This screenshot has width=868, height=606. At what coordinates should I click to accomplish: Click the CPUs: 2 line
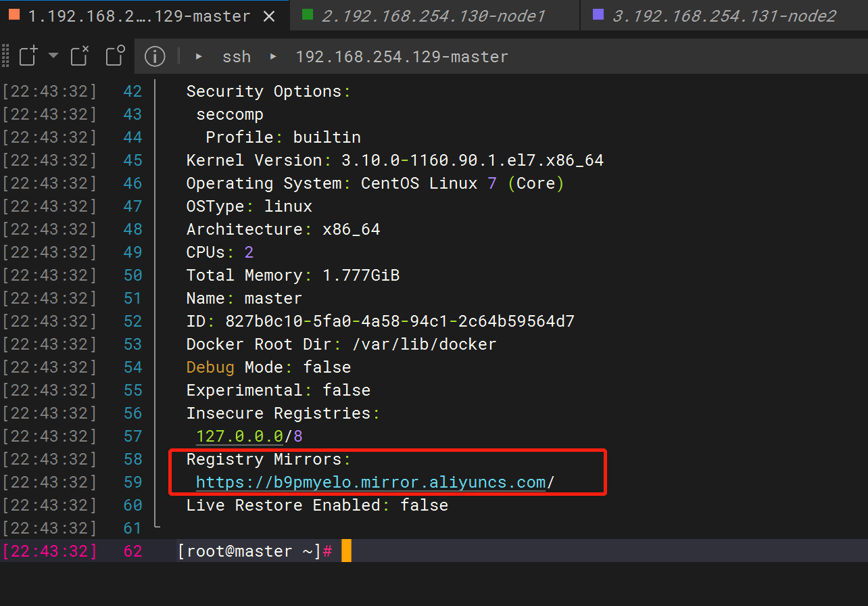click(220, 252)
